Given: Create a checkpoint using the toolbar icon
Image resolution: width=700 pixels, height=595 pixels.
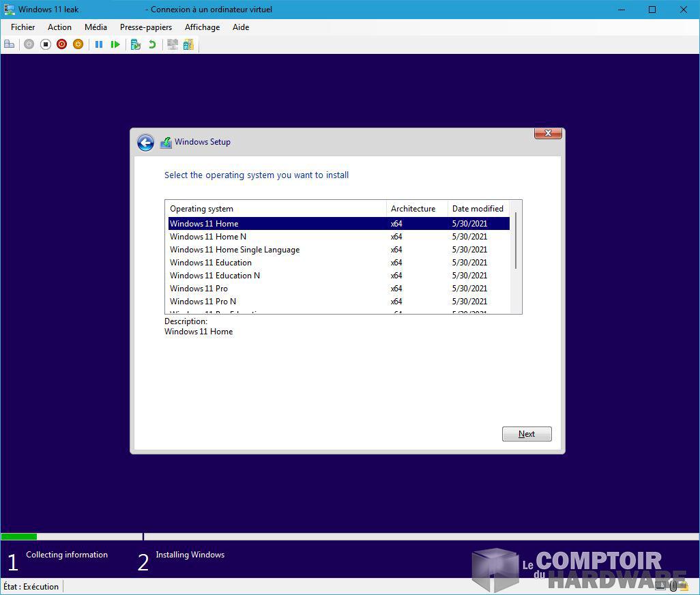Looking at the screenshot, I should [136, 44].
